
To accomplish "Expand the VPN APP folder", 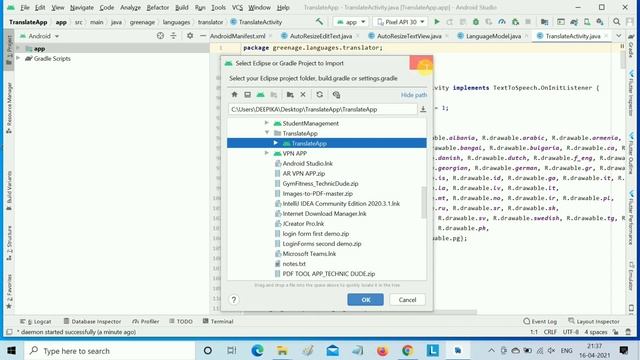I will pos(267,153).
